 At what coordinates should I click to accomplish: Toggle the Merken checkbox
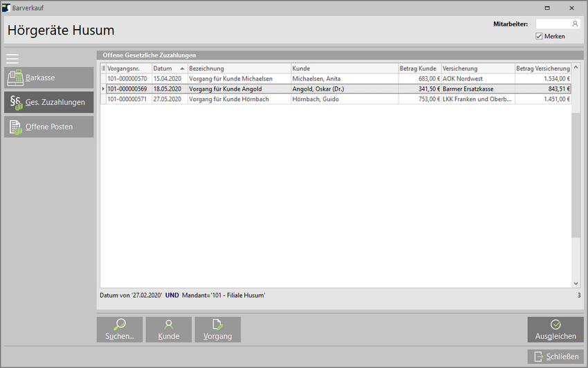point(540,36)
